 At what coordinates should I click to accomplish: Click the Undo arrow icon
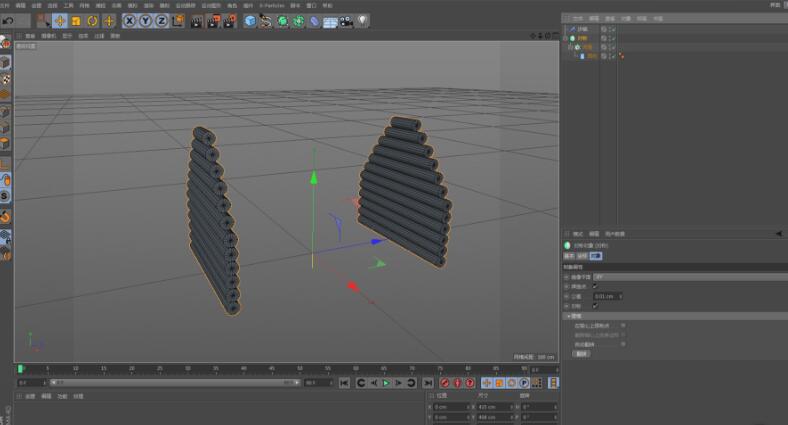(x=8, y=20)
